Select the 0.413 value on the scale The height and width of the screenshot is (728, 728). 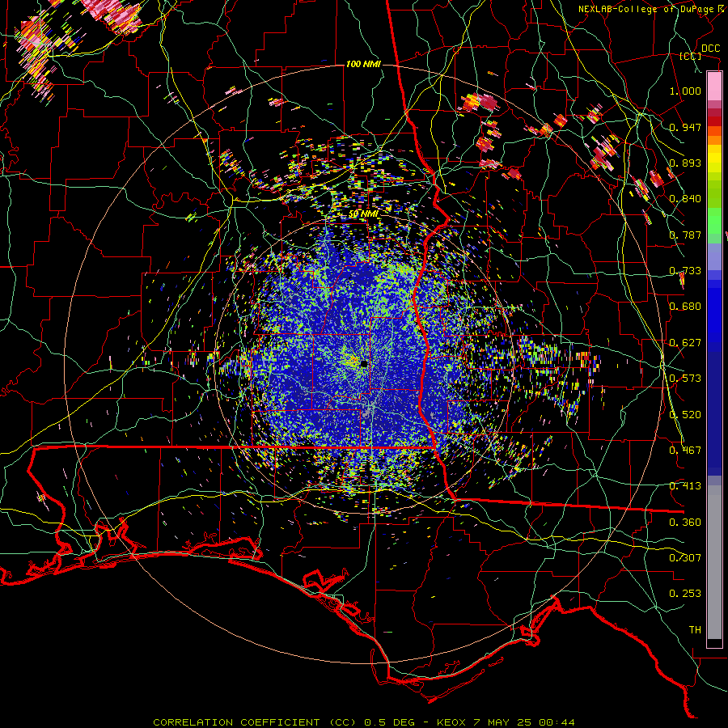(685, 486)
